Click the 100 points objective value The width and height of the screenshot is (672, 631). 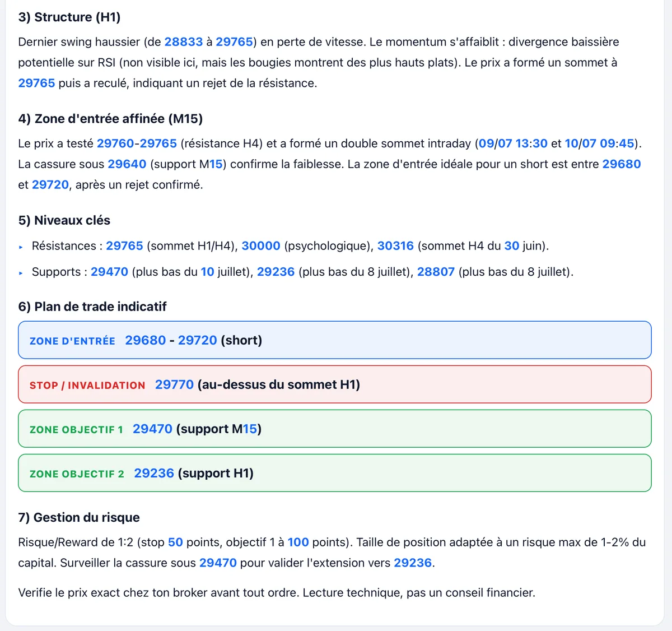pyautogui.click(x=298, y=542)
